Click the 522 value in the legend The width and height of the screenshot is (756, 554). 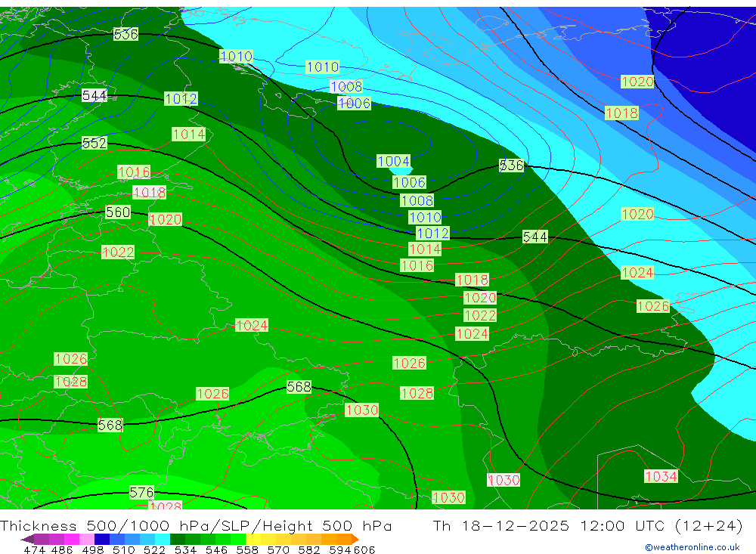(x=154, y=549)
